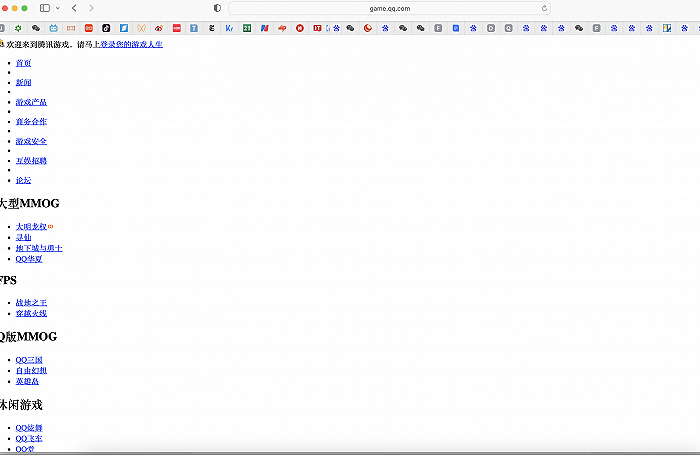700x455 pixels.
Task: Open the TikTok favorites bookmark
Action: point(106,28)
